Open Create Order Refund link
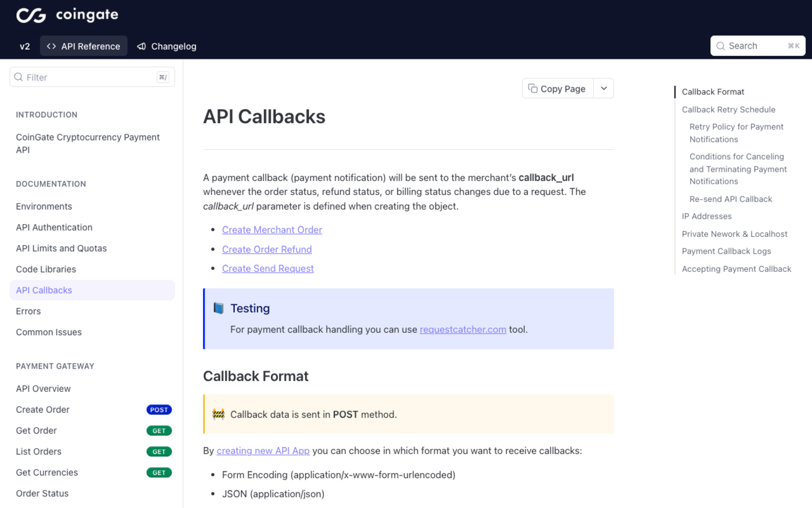Image resolution: width=812 pixels, height=508 pixels. point(267,249)
